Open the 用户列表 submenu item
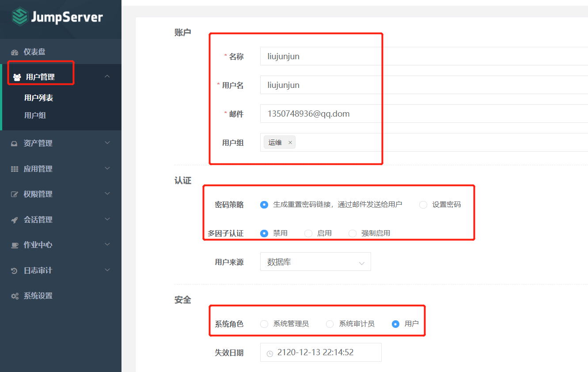 39,98
